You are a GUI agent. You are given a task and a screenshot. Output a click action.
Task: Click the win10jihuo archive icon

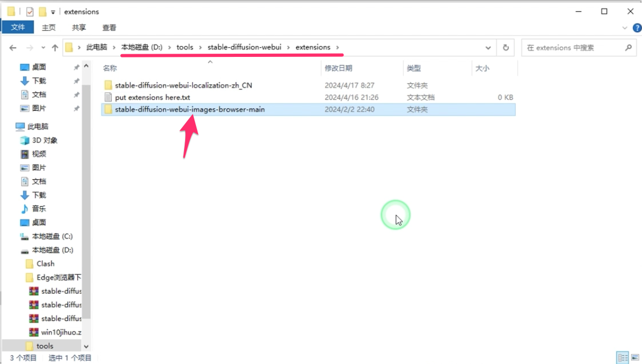tap(34, 332)
